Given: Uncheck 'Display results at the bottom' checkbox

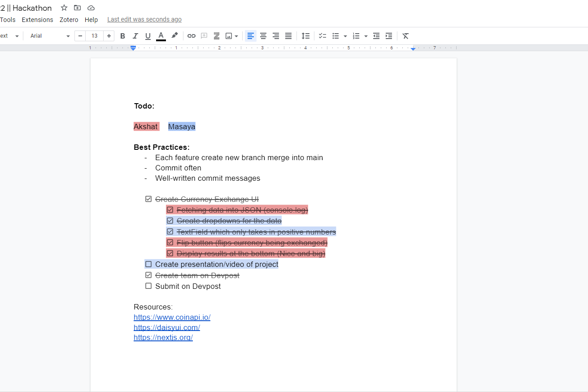Looking at the screenshot, I should tap(170, 253).
